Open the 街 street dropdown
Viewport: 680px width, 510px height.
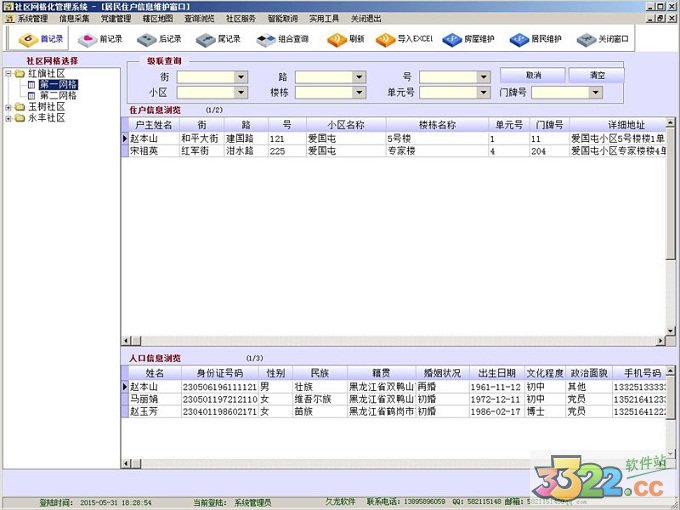241,77
